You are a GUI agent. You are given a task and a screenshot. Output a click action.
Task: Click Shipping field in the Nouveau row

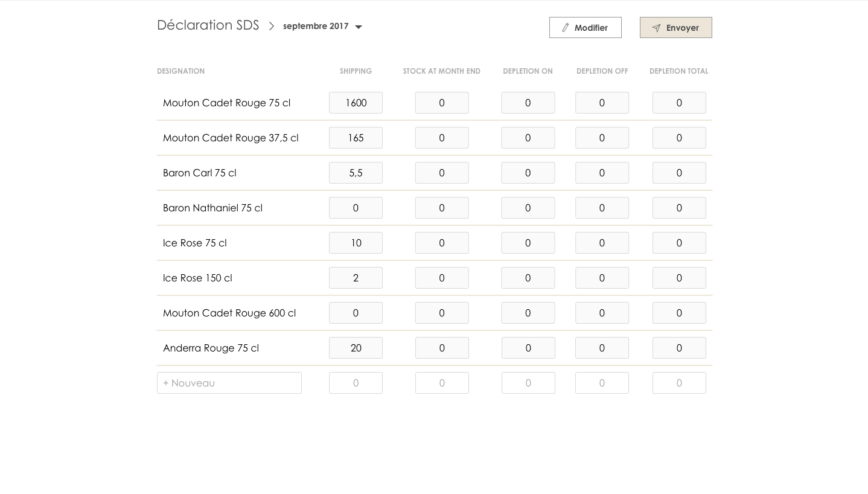(356, 383)
